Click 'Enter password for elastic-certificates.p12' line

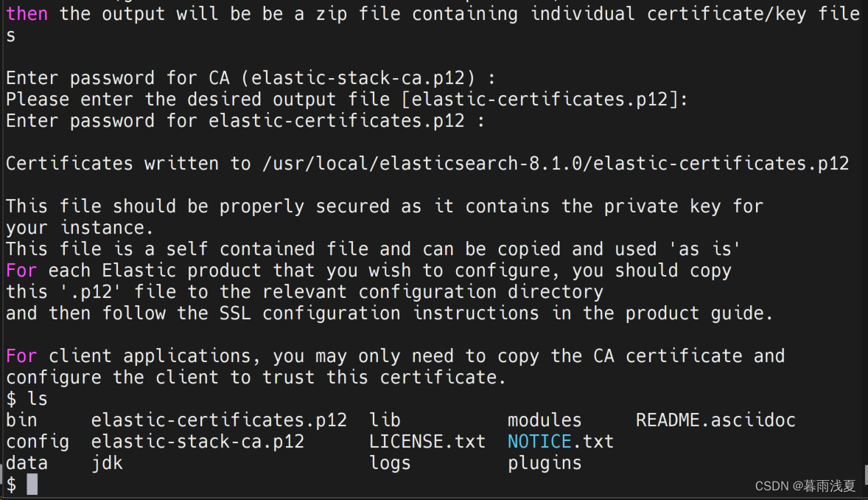pyautogui.click(x=245, y=121)
